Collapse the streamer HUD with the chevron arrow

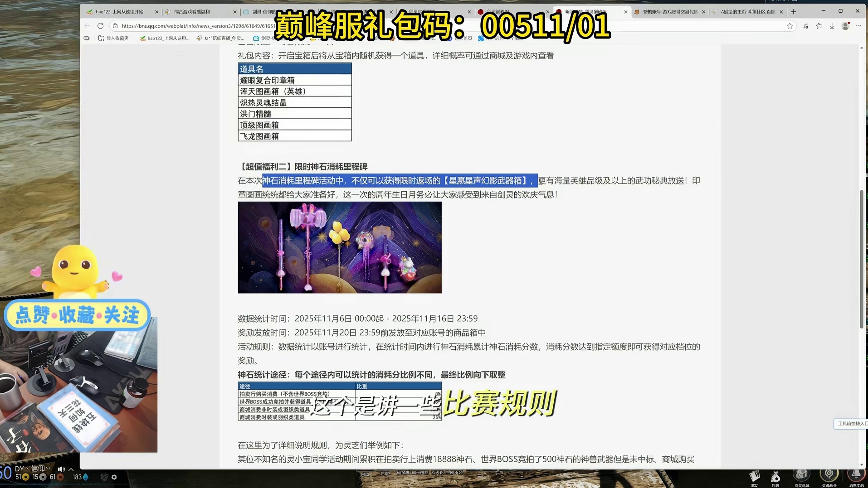click(x=71, y=469)
